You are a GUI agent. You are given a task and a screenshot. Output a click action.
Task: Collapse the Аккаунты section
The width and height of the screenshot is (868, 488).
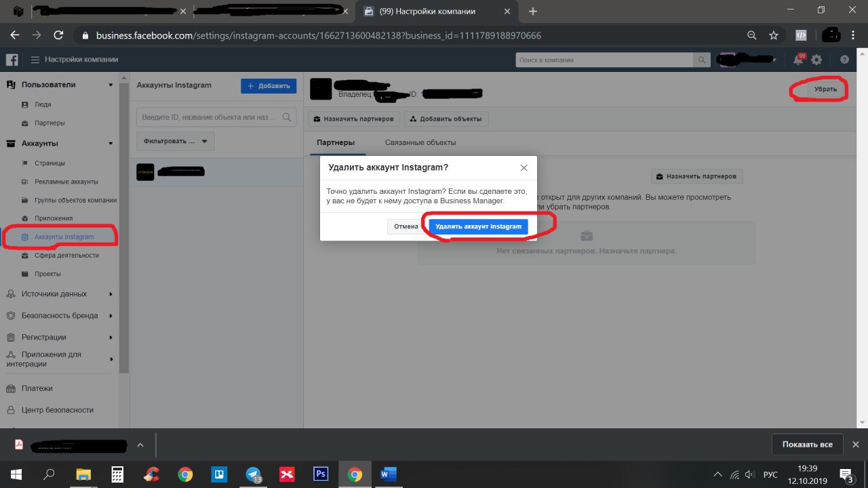(x=111, y=144)
